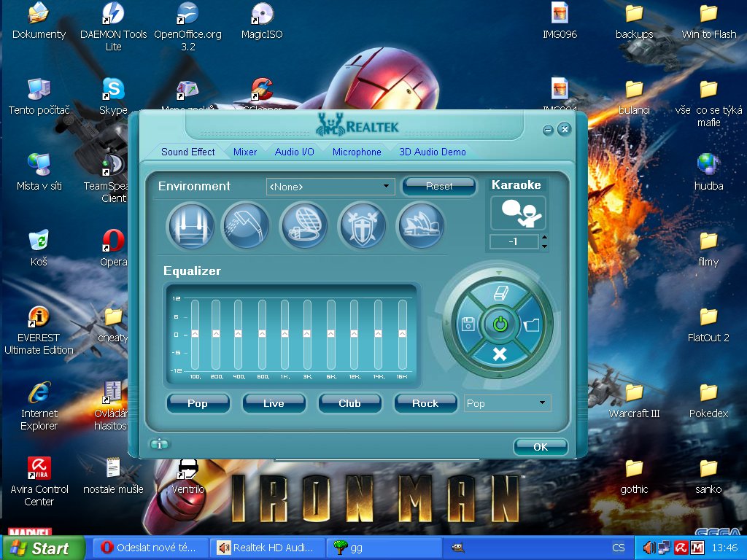This screenshot has width=747, height=560.
Task: Click the equalizer floppy disk save icon
Action: 468,324
